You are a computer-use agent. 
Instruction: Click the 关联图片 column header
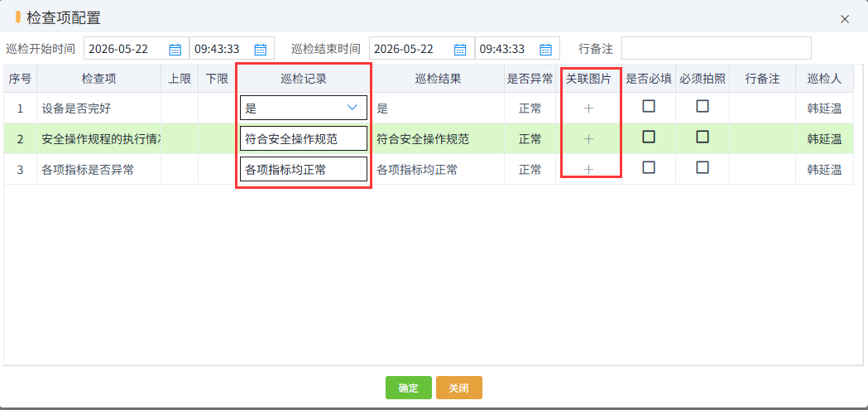pyautogui.click(x=588, y=79)
